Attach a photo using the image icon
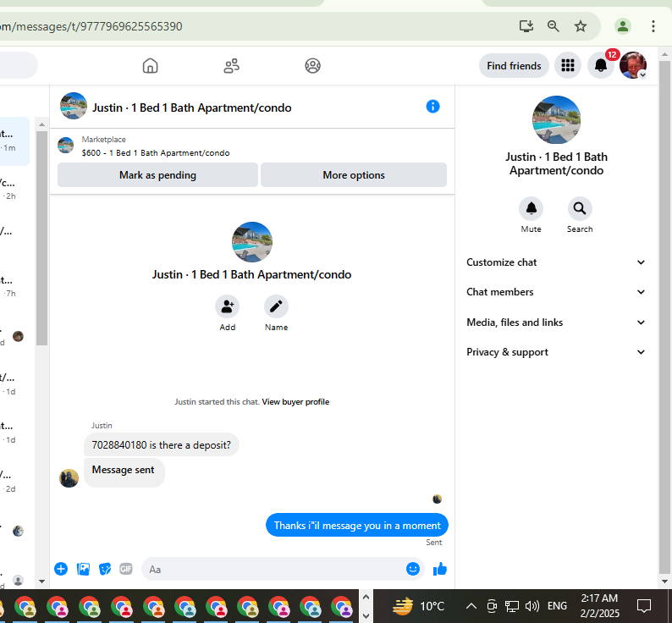672x623 pixels. pyautogui.click(x=83, y=569)
